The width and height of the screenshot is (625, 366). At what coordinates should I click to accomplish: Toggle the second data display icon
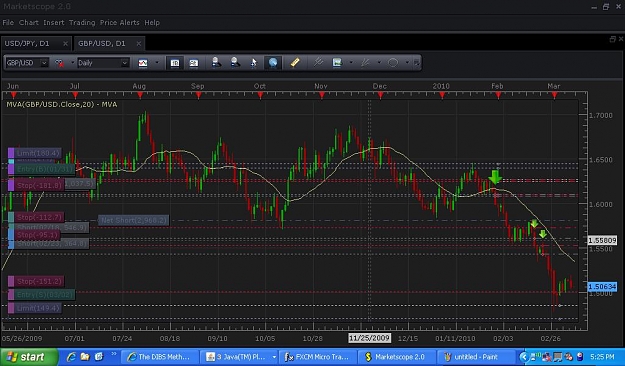(x=194, y=63)
